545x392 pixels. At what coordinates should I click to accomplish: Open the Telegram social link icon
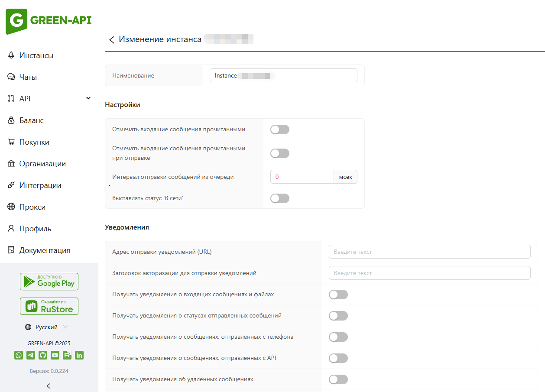31,355
